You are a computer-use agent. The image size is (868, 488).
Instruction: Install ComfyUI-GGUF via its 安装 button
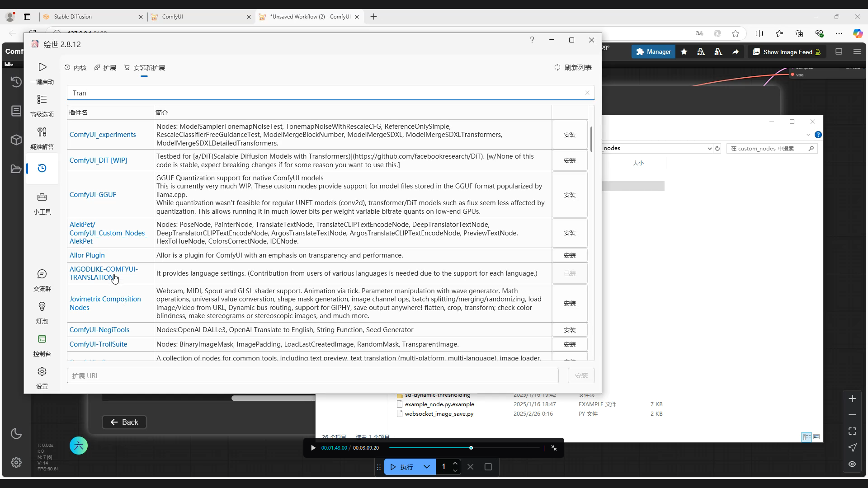pyautogui.click(x=570, y=195)
